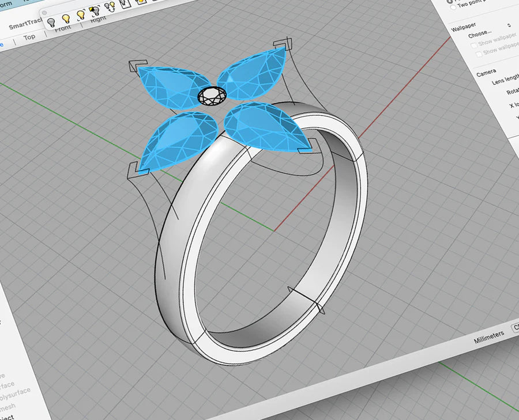Click the solid yellow light bulb icon
The height and width of the screenshot is (420, 519).
point(66,19)
